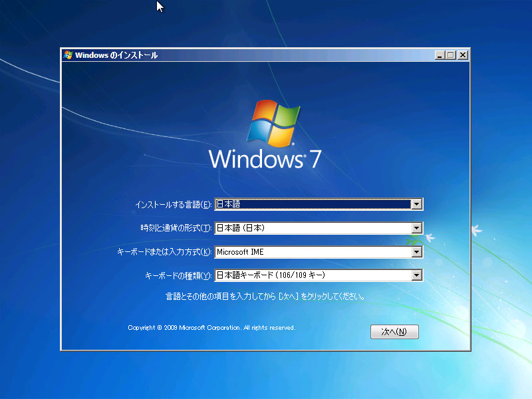This screenshot has width=532, height=399.
Task: Click the large Windows 7 flag logo
Action: [x=271, y=124]
